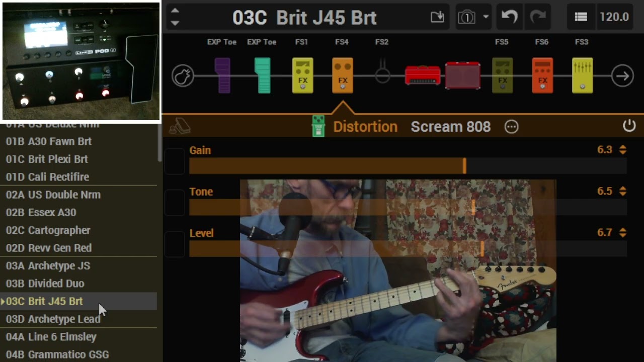This screenshot has width=644, height=362.
Task: Click the save preset icon
Action: 438,17
